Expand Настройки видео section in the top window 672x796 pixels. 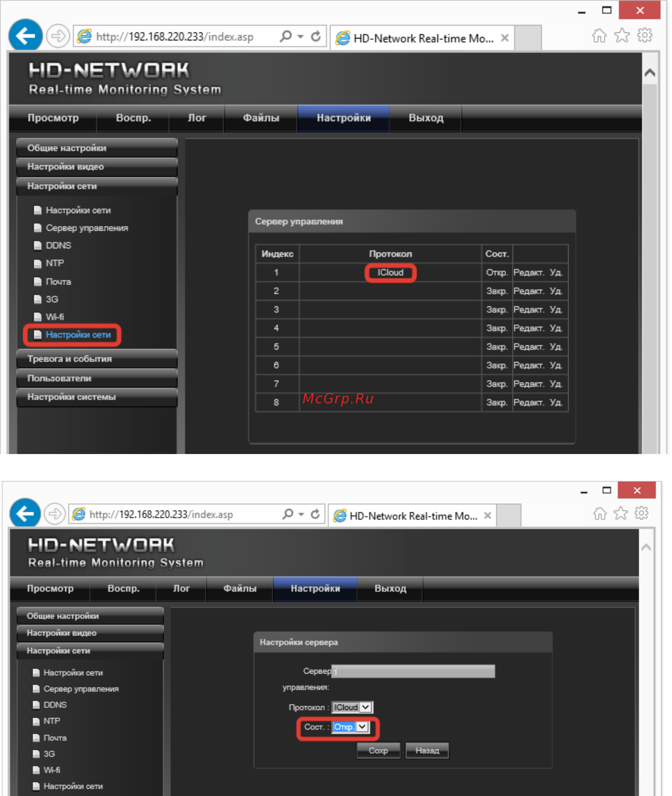[97, 167]
